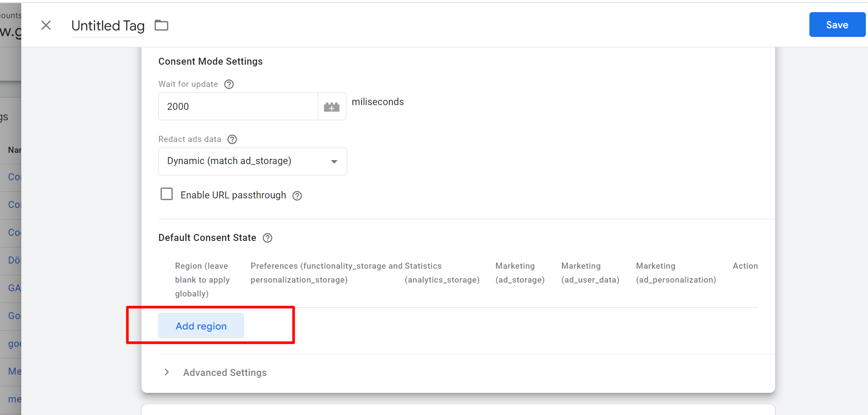
Task: Open help for Redact ads data
Action: coord(232,139)
